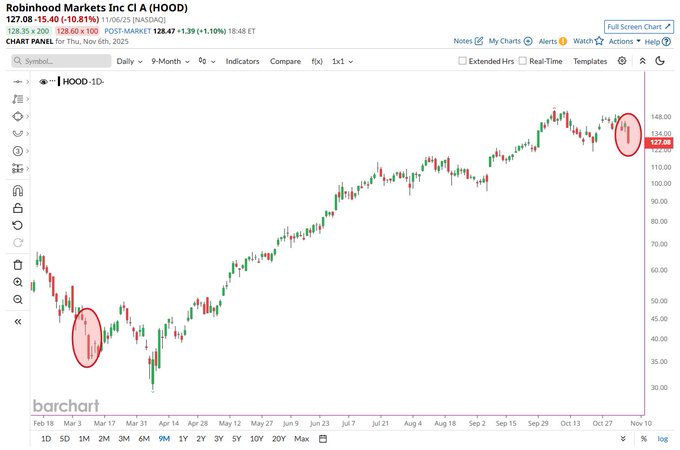Select the 5Y range tab

[236, 439]
